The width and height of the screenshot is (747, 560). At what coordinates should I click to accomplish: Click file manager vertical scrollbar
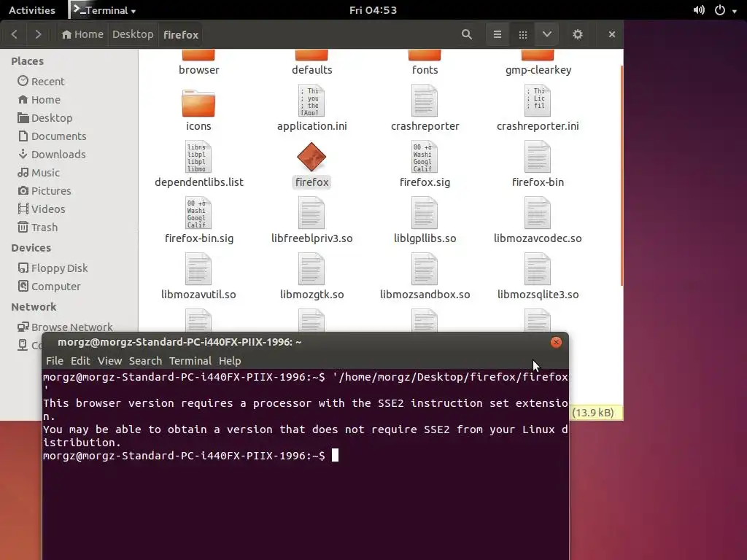(x=622, y=175)
